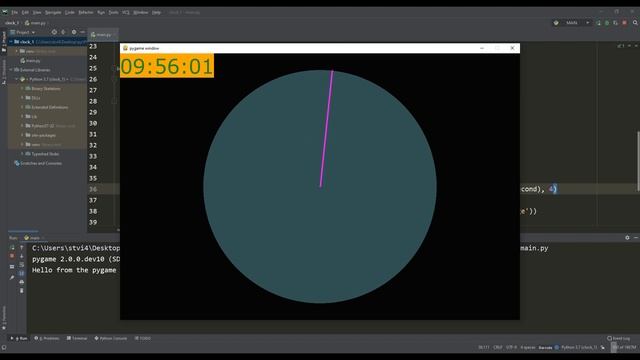Expand Binary Skeletons folder
The width and height of the screenshot is (640, 360).
tap(22, 89)
